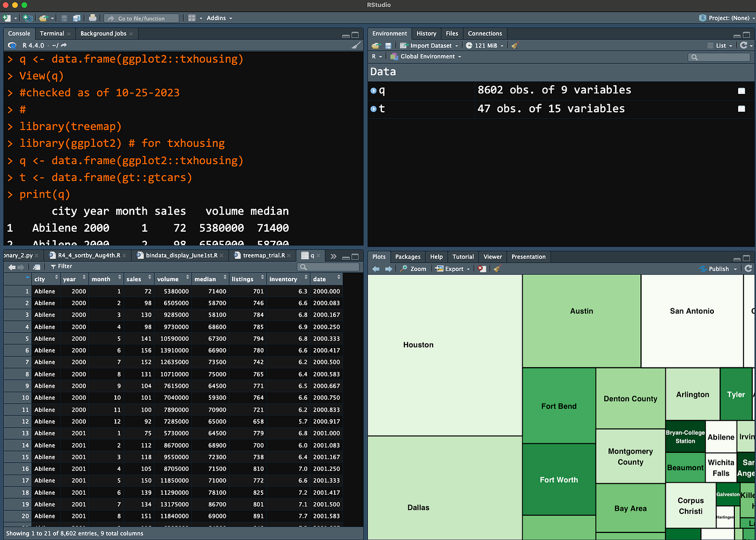Click the Zoom plot button
This screenshot has height=540, width=756.
click(x=413, y=269)
